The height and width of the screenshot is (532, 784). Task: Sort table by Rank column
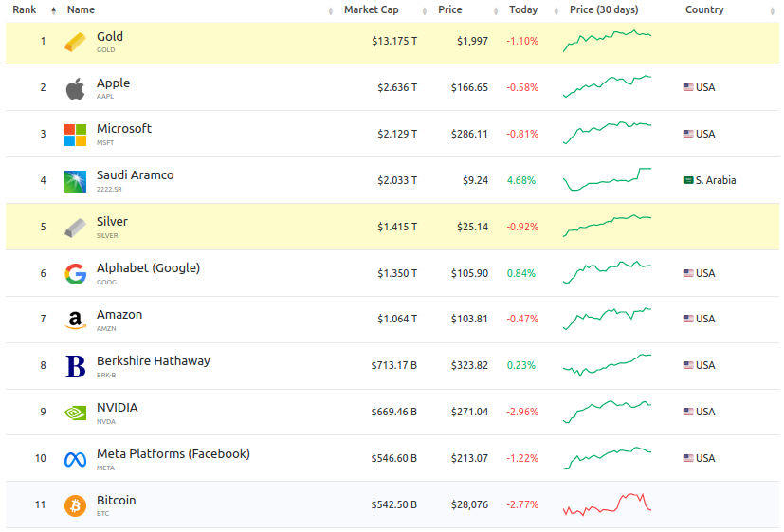(24, 10)
